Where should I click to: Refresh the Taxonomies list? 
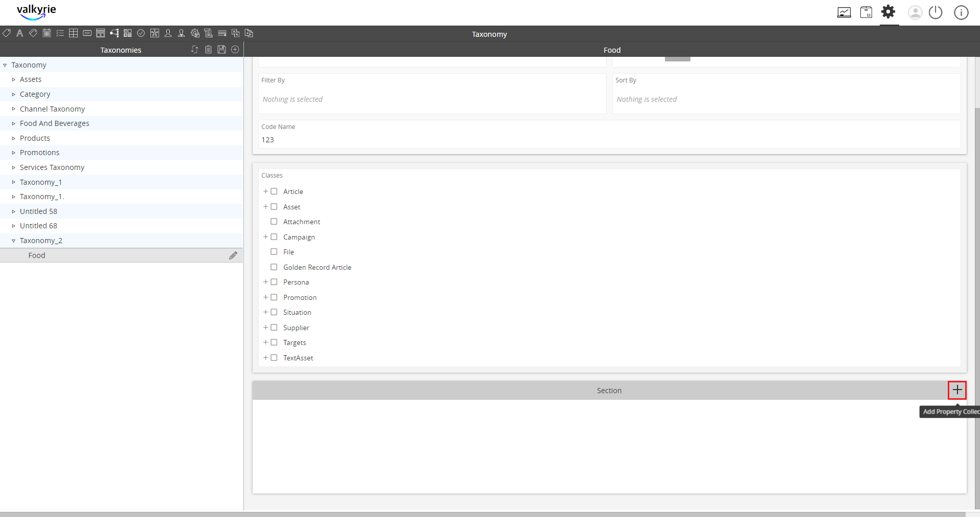coord(194,50)
